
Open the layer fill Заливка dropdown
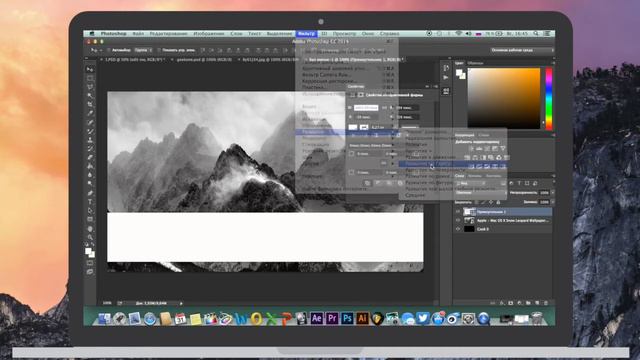(553, 202)
